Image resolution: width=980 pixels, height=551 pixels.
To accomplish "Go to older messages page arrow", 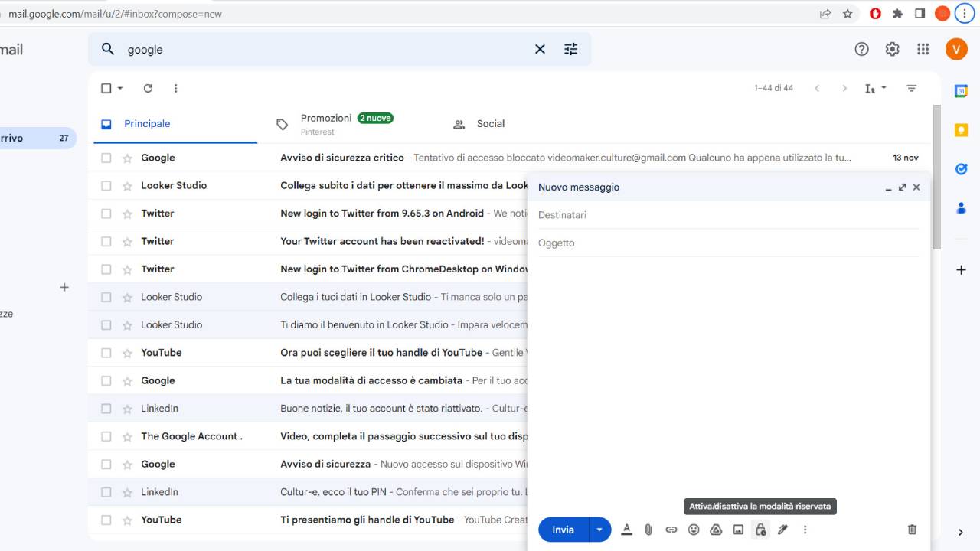I will (844, 88).
